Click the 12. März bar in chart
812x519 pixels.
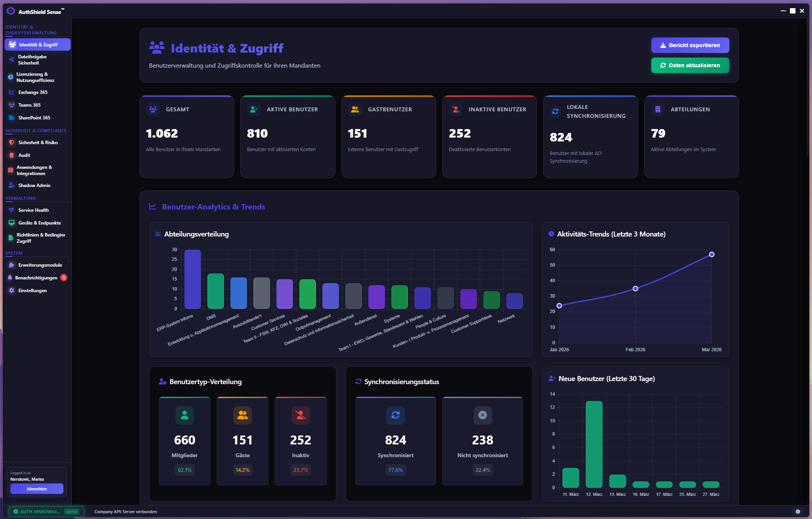[x=594, y=444]
